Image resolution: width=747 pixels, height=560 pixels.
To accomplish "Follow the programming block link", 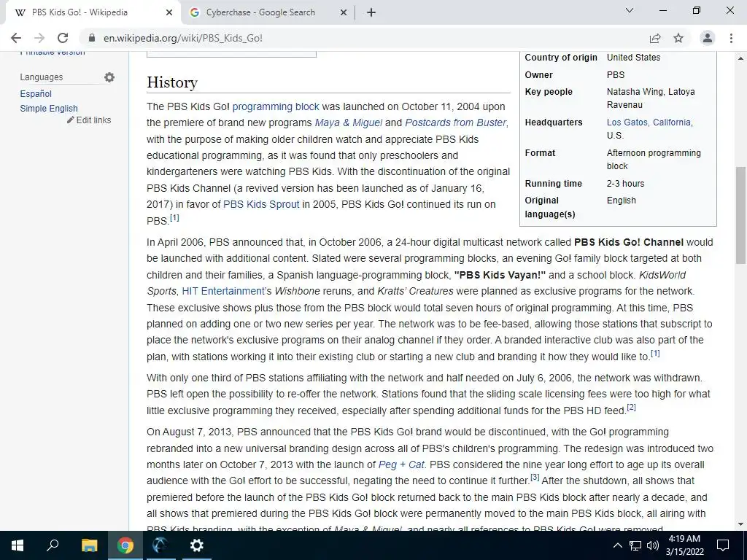I will [x=276, y=106].
